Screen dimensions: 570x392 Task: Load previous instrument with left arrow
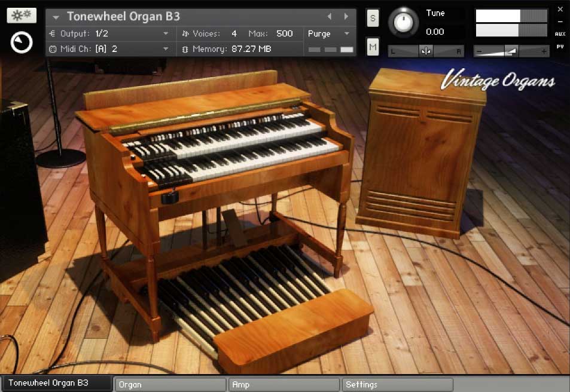coord(330,16)
